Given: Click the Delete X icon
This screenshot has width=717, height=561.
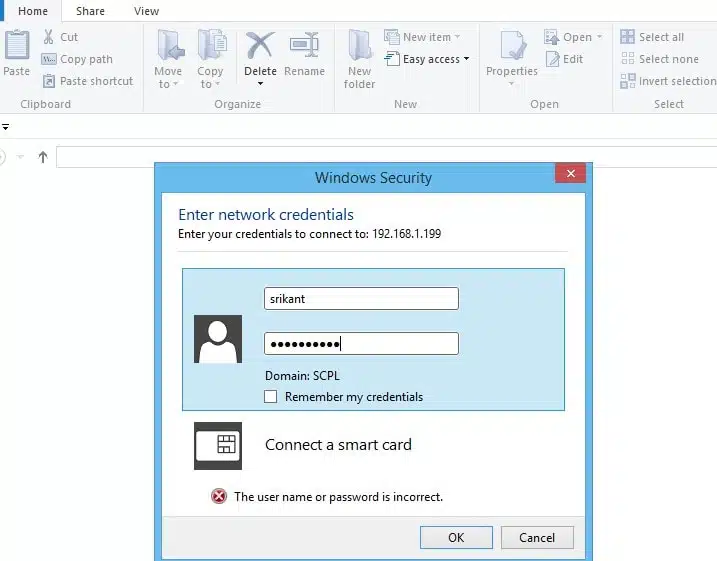Looking at the screenshot, I should click(260, 46).
